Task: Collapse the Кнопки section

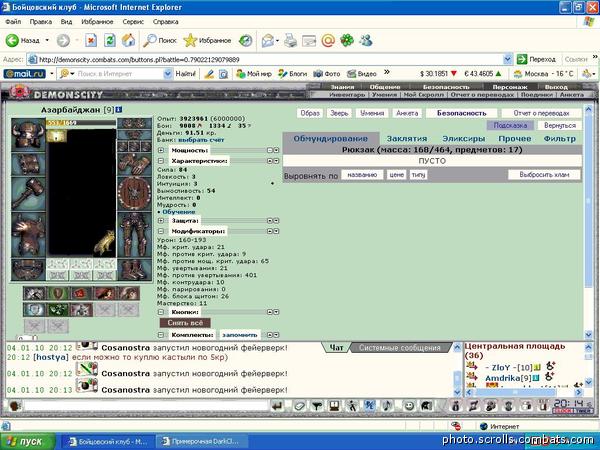Action: tap(161, 312)
